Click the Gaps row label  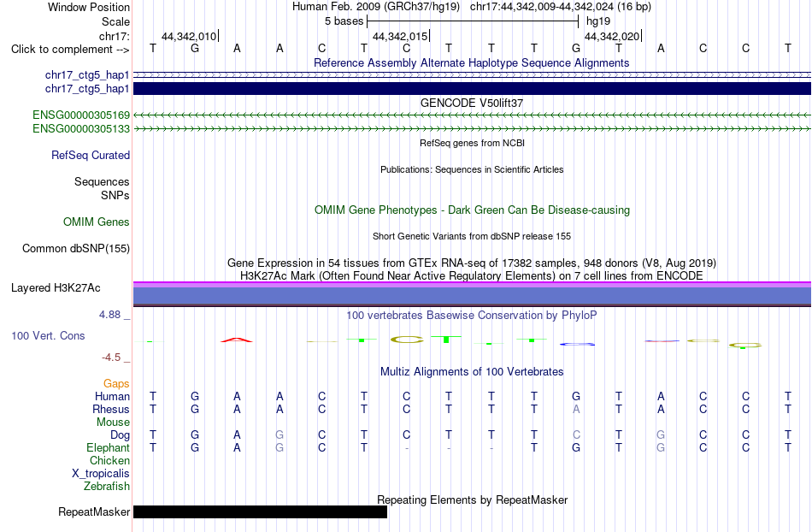116,383
